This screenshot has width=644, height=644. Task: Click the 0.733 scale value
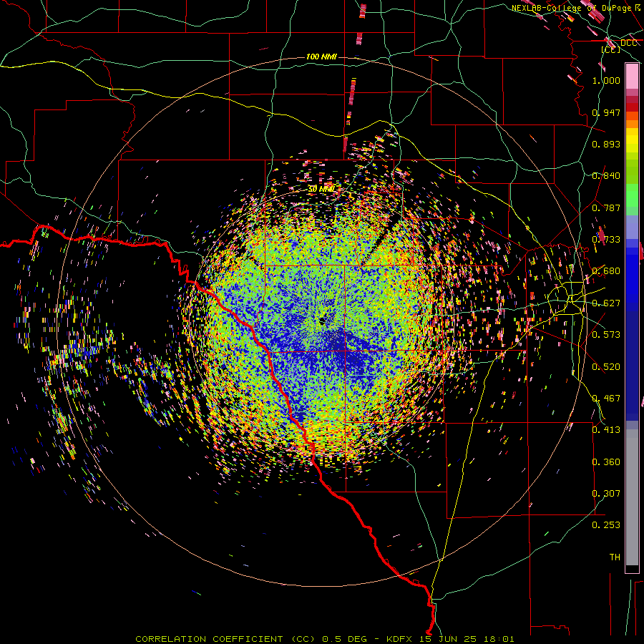point(606,240)
